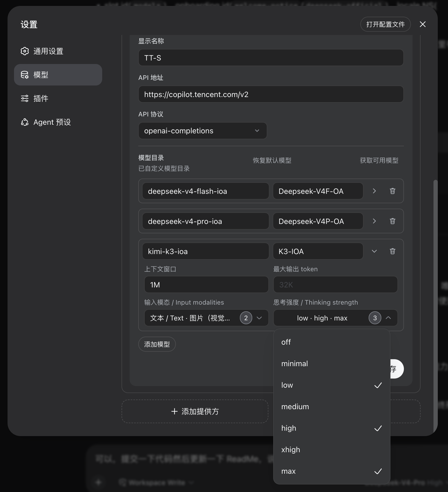Edit the K3-IOA display name field
The height and width of the screenshot is (492, 448).
[x=318, y=251]
